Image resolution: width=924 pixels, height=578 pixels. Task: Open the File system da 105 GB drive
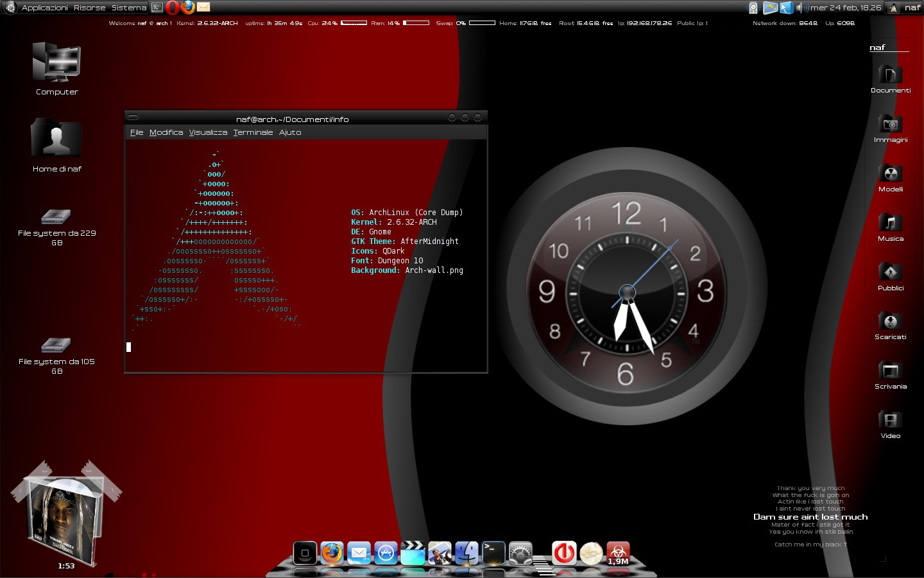(56, 346)
